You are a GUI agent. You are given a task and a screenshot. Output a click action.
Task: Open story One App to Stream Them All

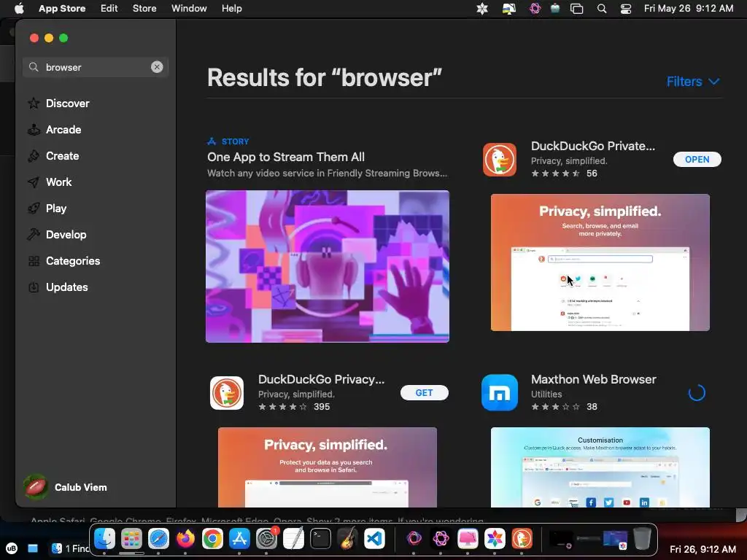(x=286, y=157)
